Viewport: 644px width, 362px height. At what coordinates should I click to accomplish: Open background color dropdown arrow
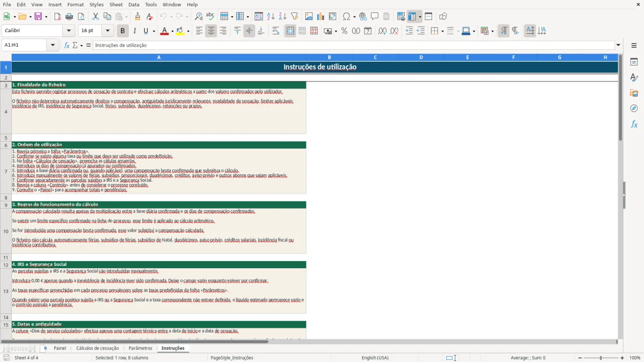(x=188, y=31)
